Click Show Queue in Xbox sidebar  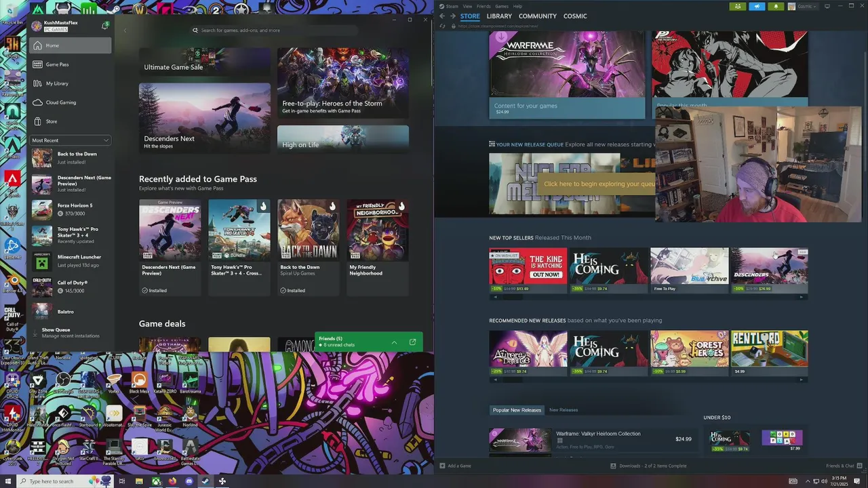point(70,333)
